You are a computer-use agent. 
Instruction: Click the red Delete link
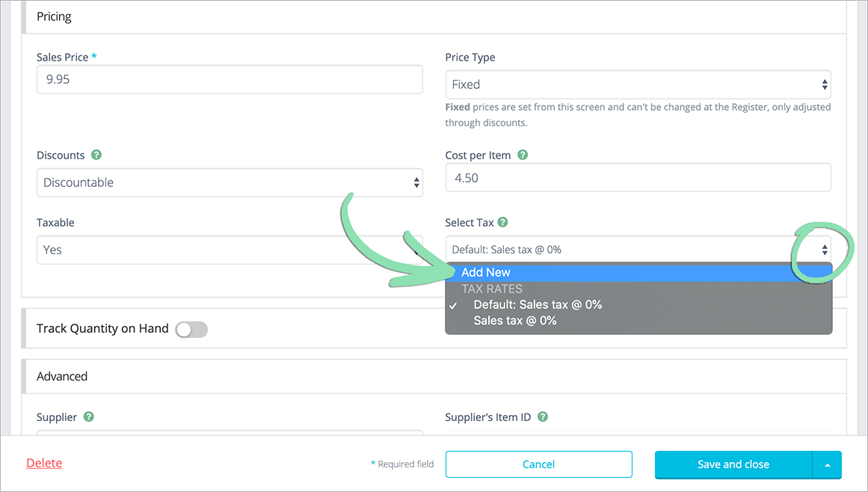[44, 463]
